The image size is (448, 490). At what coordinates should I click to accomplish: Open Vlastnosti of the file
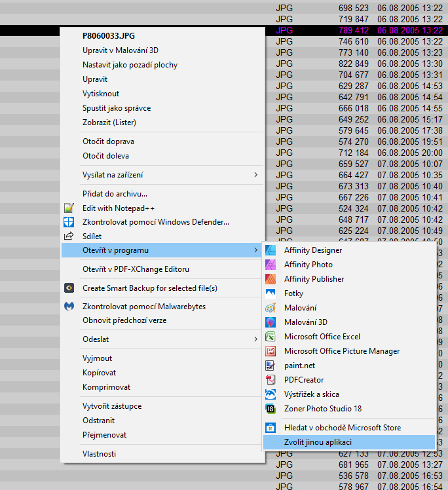click(x=162, y=454)
